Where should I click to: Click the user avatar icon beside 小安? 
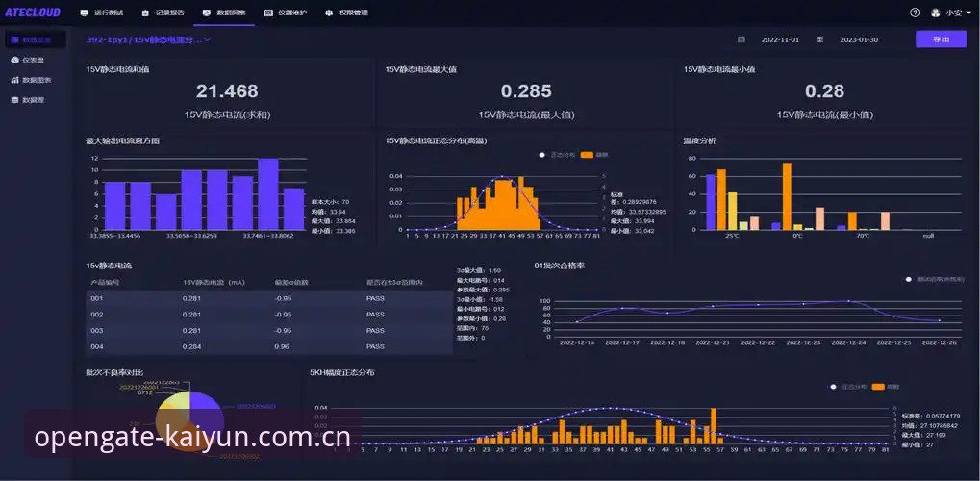click(x=936, y=13)
